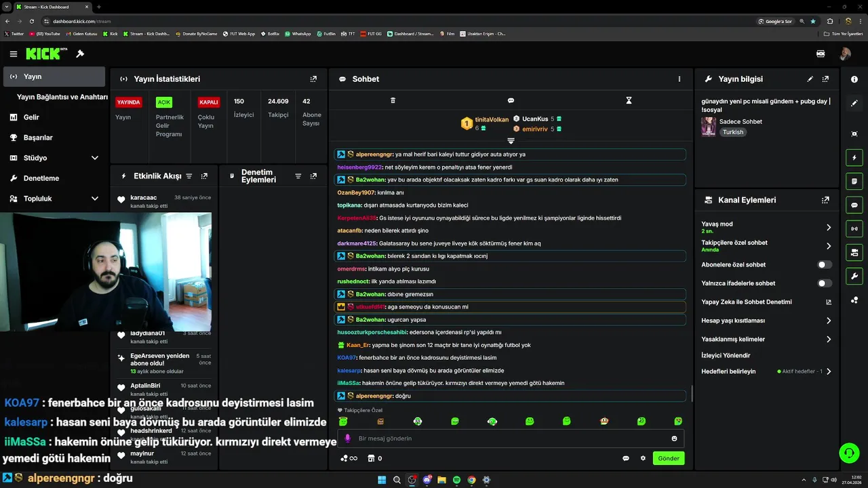
Task: Click the focus frame icon in right sidebar
Action: point(854,134)
